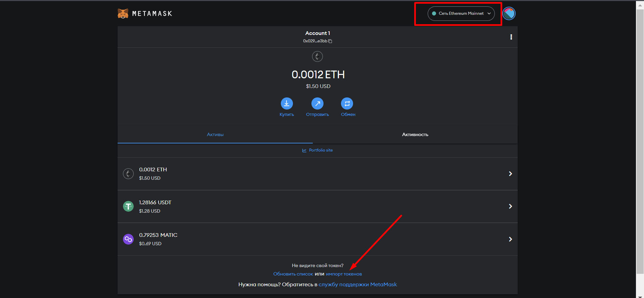The image size is (644, 298).
Task: Open службу поддержки MetaMask link
Action: (x=358, y=284)
